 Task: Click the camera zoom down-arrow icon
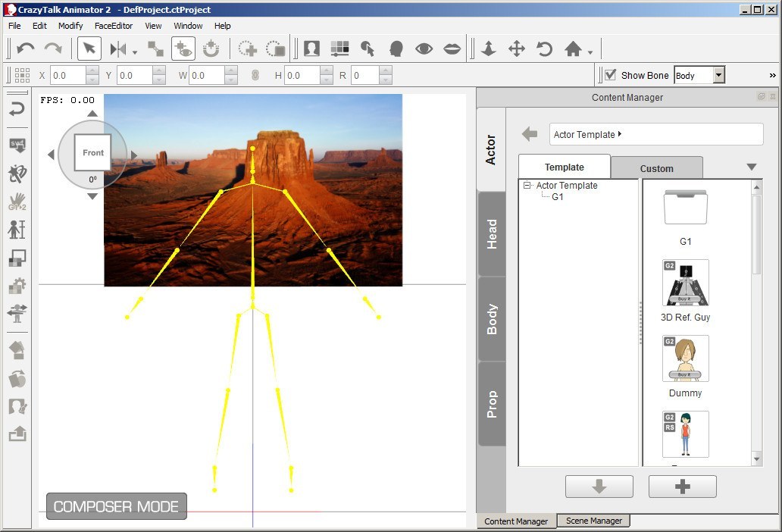pos(488,49)
